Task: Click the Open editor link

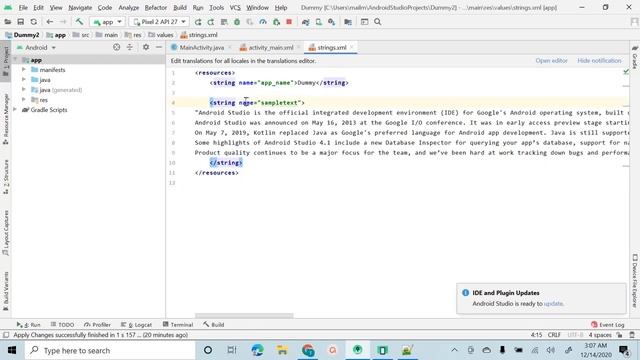Action: tap(551, 61)
